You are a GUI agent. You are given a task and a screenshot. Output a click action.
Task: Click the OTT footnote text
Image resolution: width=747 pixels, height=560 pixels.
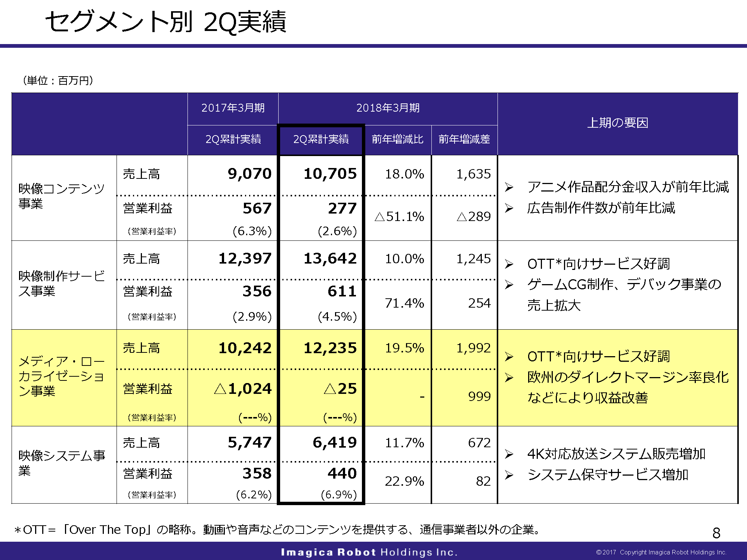277,530
